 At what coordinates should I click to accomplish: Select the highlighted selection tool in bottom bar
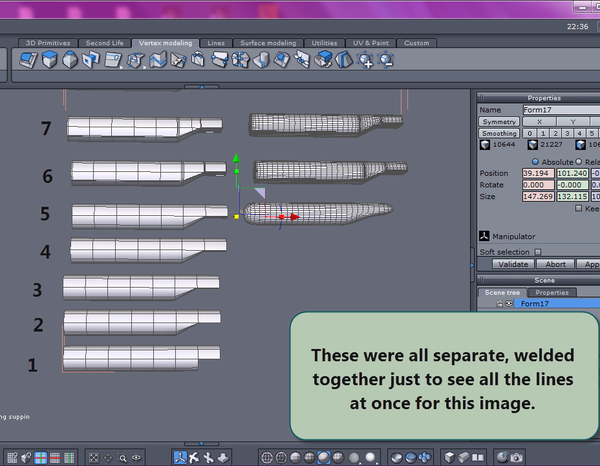pyautogui.click(x=180, y=457)
